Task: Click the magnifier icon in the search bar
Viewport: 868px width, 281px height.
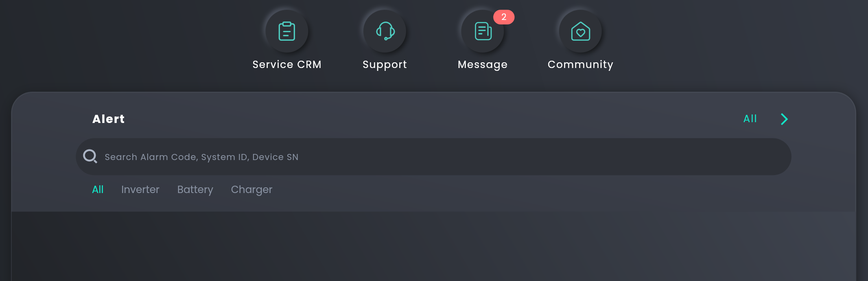Action: [90, 156]
